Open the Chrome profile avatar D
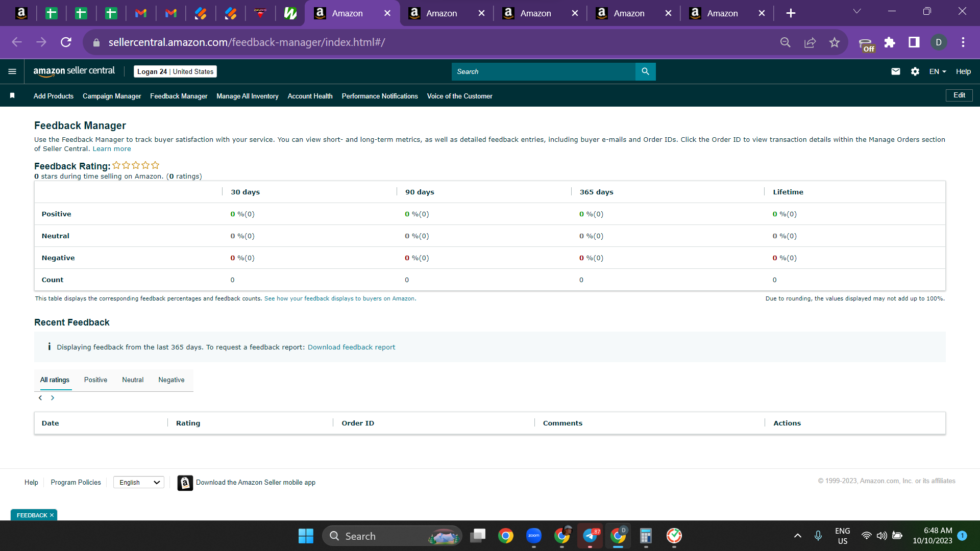The height and width of the screenshot is (551, 980). pyautogui.click(x=939, y=42)
